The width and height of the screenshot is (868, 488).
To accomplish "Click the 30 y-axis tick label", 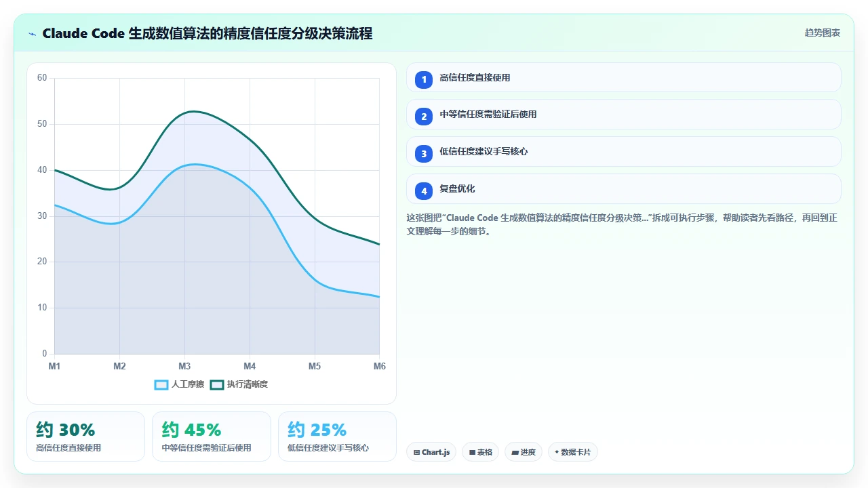I will [x=42, y=216].
